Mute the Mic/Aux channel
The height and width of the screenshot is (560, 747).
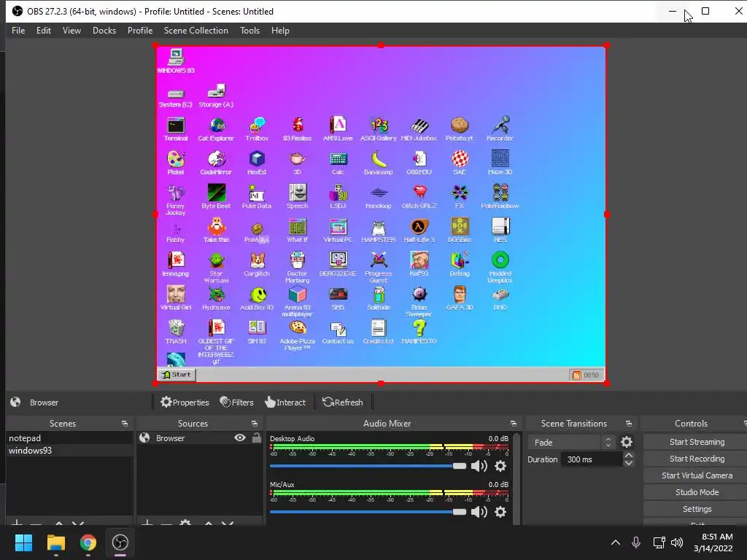coord(479,512)
